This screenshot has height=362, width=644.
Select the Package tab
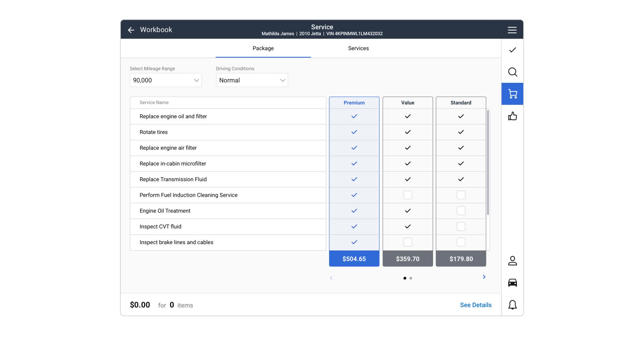coord(263,48)
